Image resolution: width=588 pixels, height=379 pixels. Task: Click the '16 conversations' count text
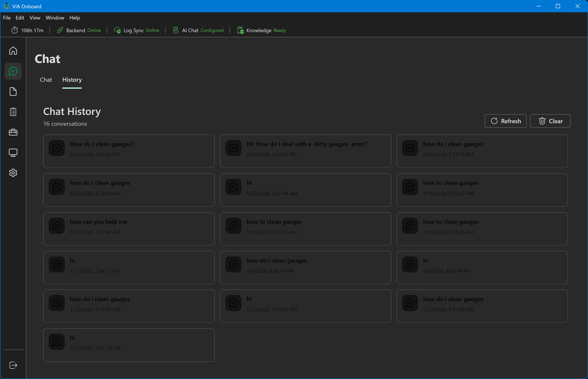pos(65,124)
